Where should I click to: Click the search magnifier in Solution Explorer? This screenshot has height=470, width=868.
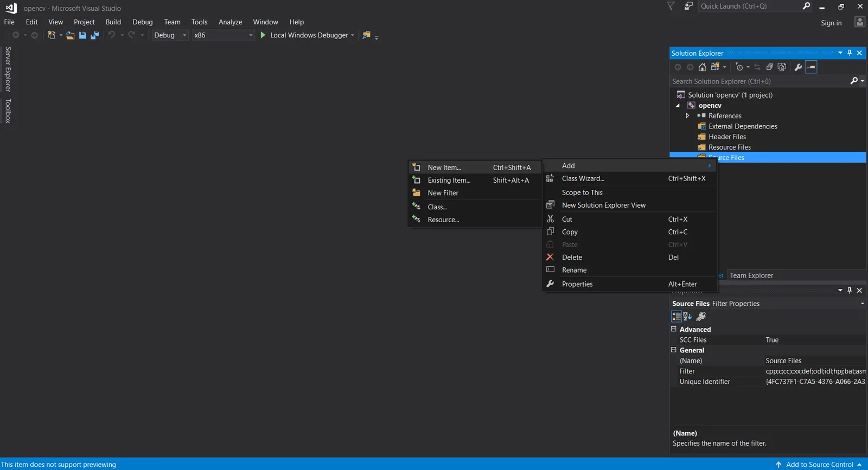(x=854, y=81)
